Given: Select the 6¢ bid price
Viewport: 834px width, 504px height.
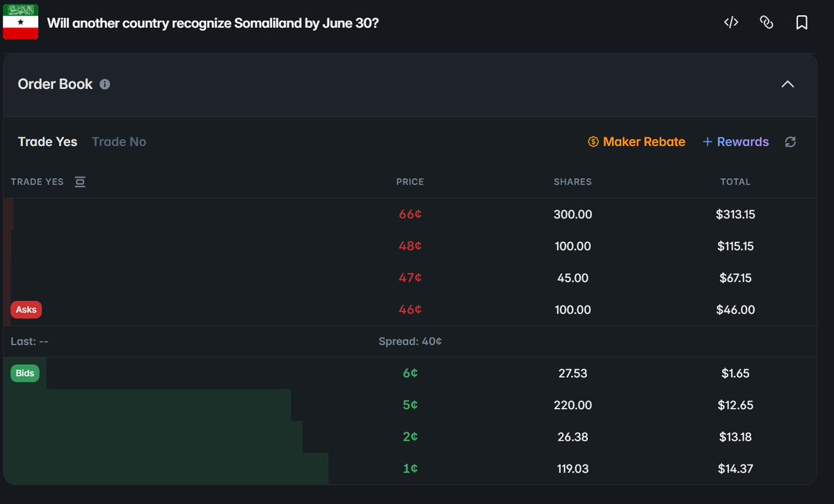Looking at the screenshot, I should click(410, 373).
